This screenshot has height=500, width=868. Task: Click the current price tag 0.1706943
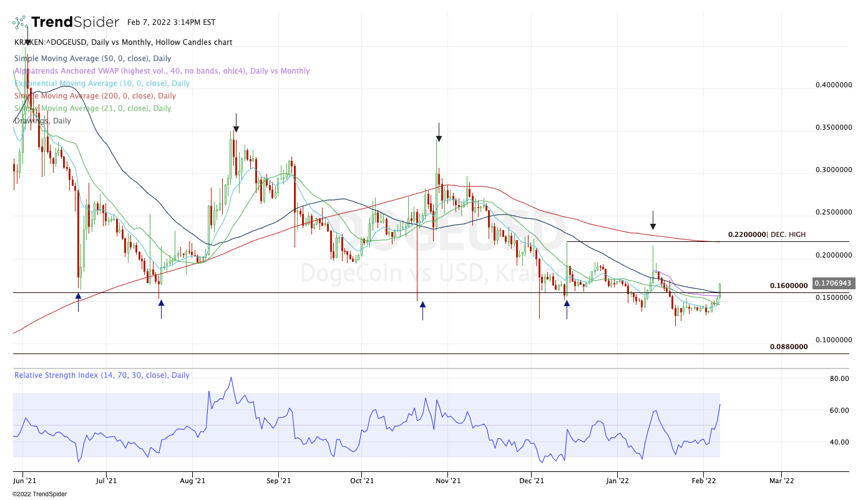834,283
